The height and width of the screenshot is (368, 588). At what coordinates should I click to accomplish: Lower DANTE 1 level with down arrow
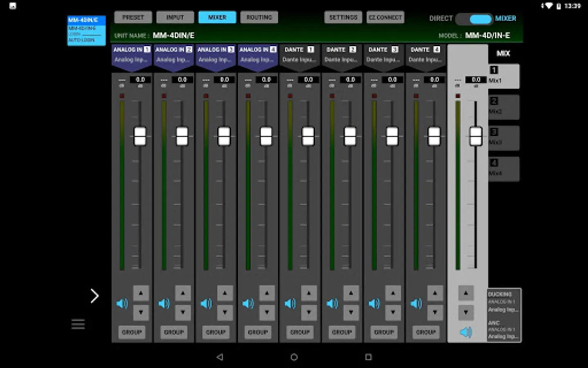(x=309, y=312)
